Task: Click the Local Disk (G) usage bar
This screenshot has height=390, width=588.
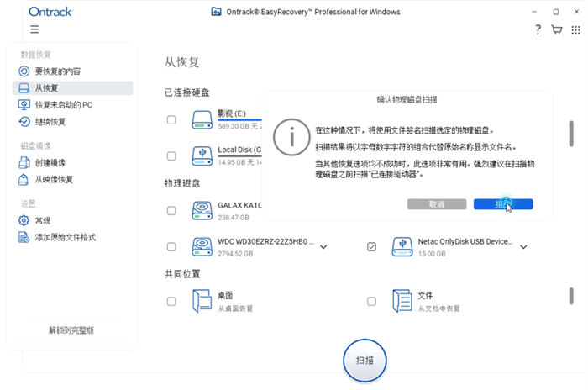Action: [239, 156]
